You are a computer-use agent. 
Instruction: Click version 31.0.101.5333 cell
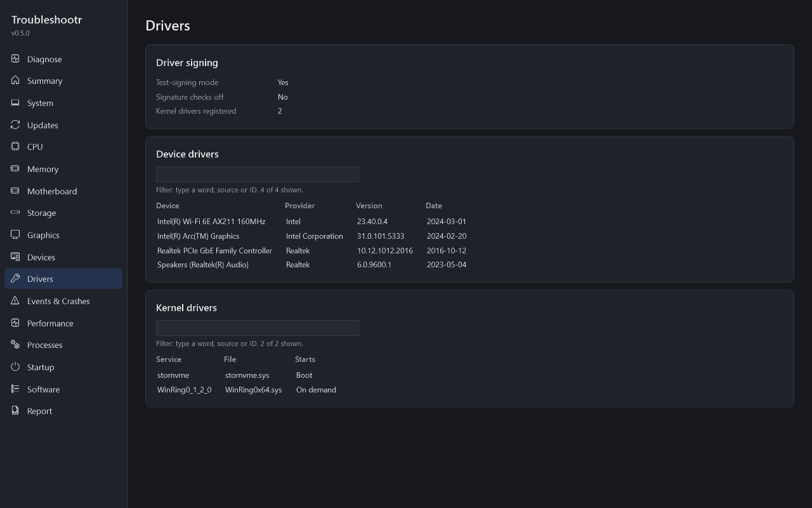(x=381, y=236)
